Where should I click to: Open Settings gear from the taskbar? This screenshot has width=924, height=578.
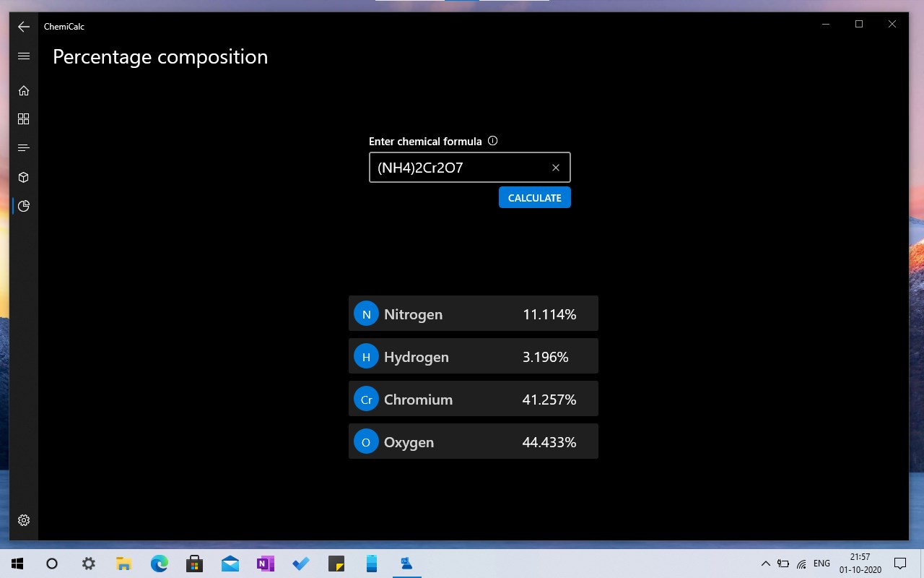[88, 564]
